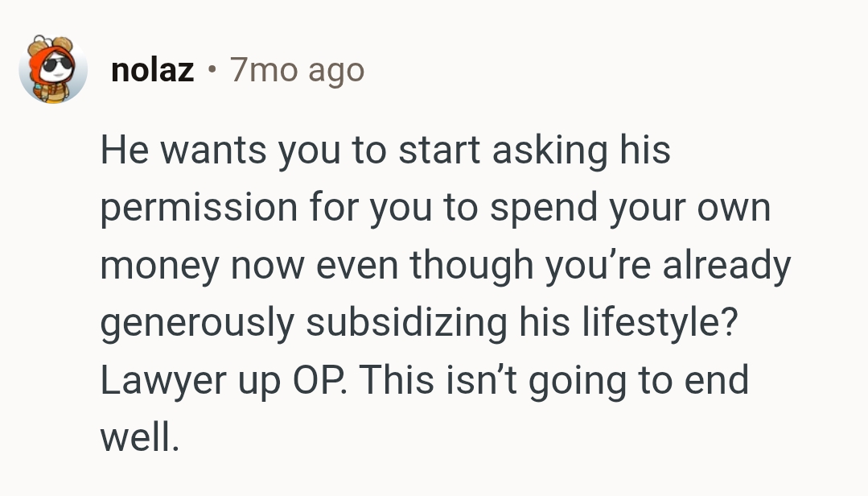Click the word "permission" in the comment

coord(198,208)
